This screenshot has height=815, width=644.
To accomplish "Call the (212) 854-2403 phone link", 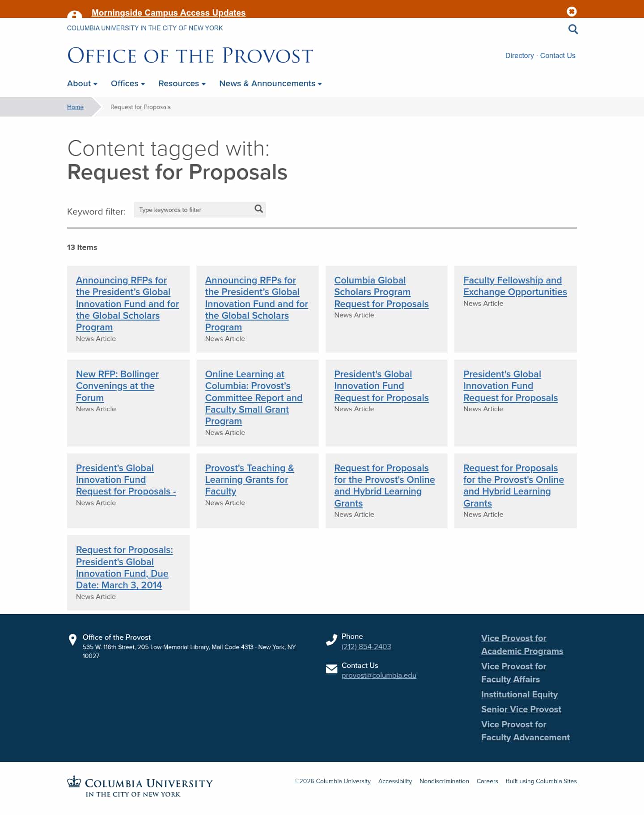I will click(366, 646).
